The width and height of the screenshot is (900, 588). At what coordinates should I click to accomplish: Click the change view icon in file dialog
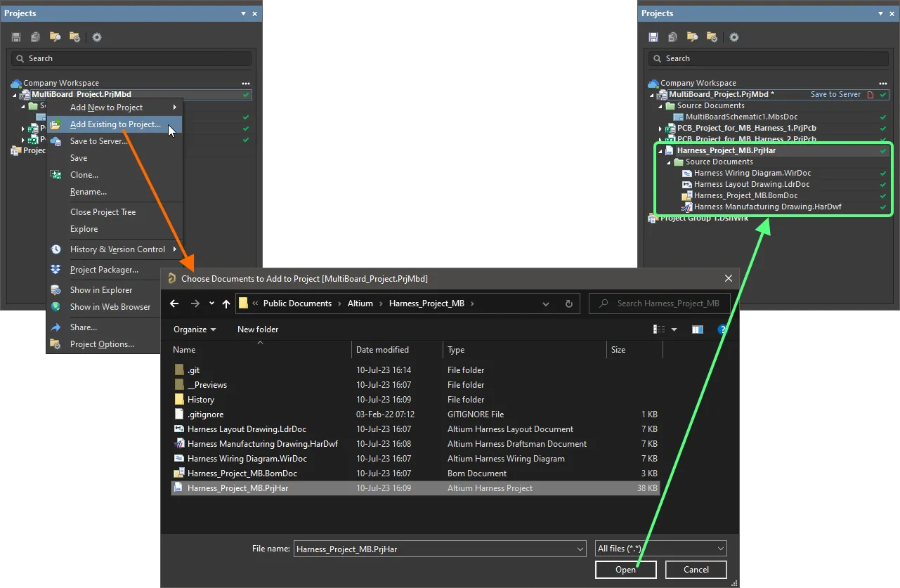click(x=659, y=329)
